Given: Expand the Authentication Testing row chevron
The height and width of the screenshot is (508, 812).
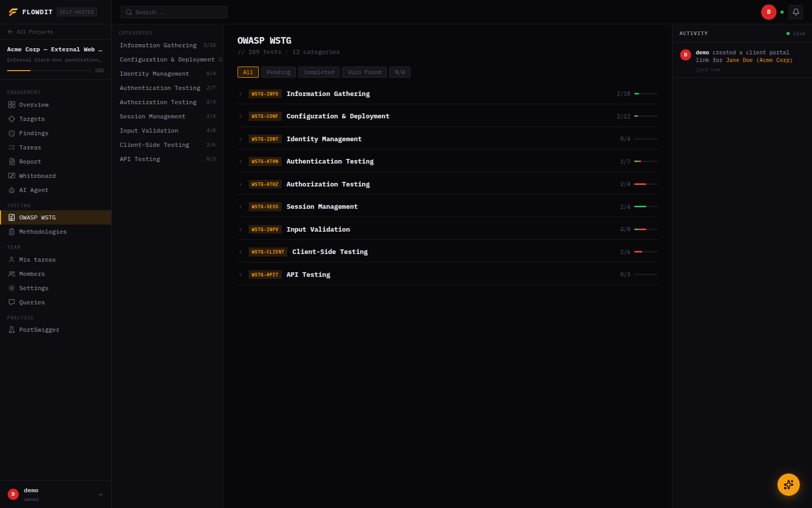Looking at the screenshot, I should point(241,162).
